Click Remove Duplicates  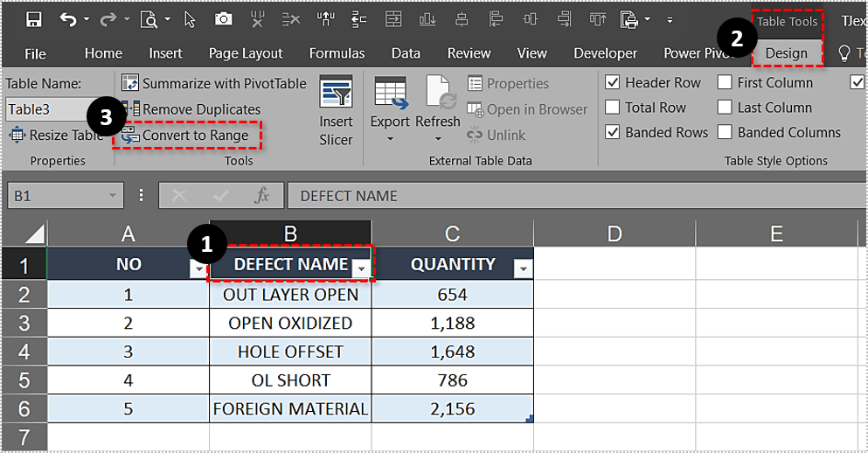click(200, 109)
